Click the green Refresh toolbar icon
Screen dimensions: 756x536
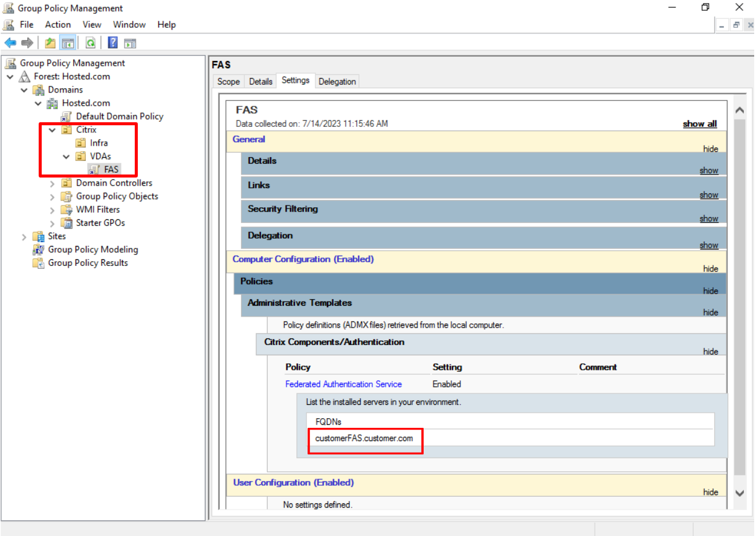(91, 43)
